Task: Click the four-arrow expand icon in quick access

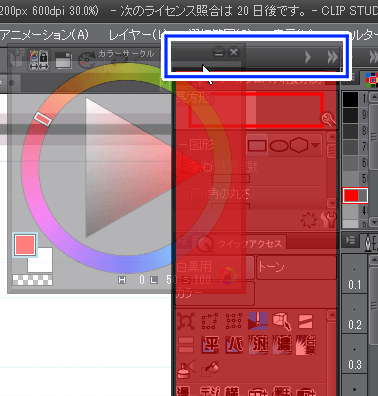Action: [185, 321]
